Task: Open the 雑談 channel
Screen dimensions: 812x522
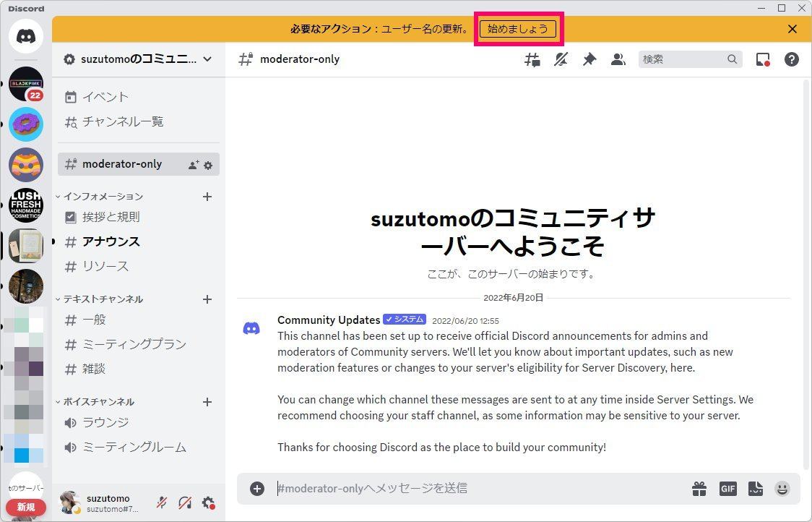Action: coord(139,369)
